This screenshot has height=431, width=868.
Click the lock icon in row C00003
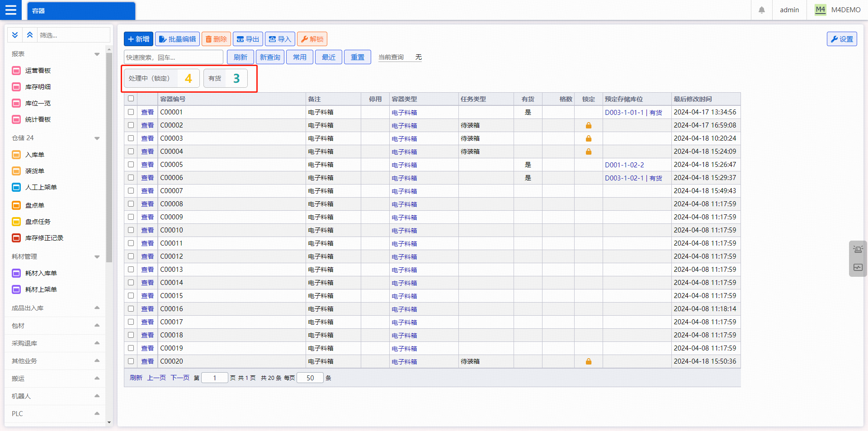589,138
